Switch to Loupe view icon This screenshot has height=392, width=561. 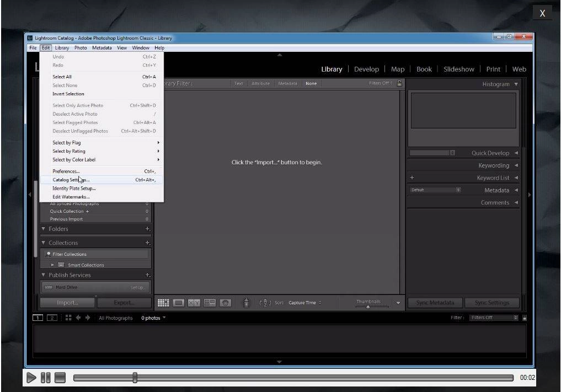click(179, 303)
